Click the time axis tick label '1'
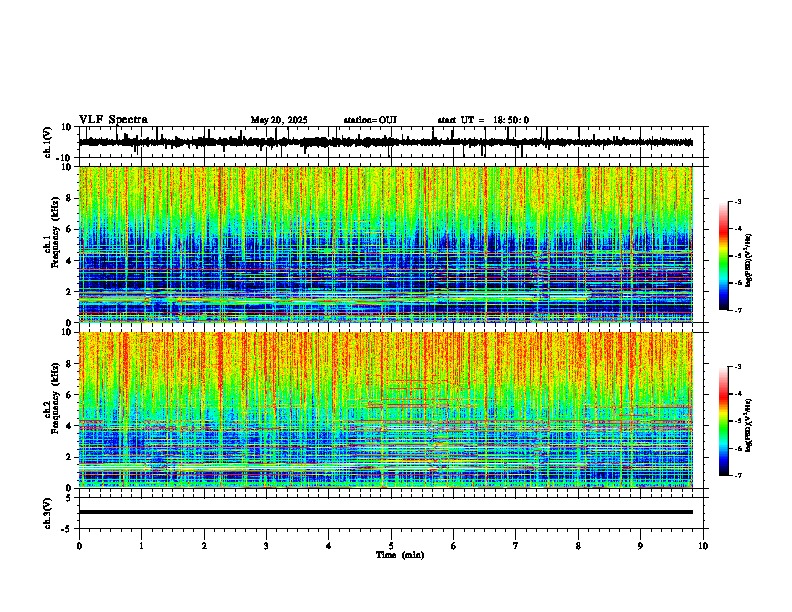The image size is (792, 612). 141,546
